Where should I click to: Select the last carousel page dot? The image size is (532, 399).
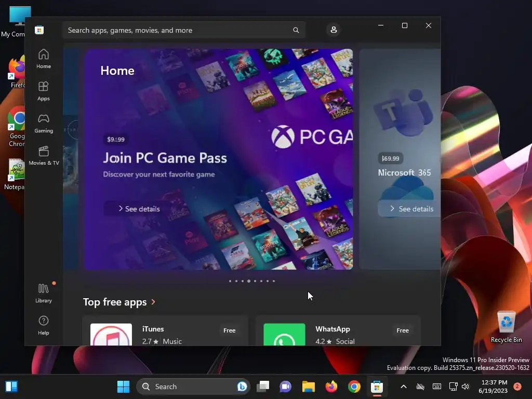[274, 281]
